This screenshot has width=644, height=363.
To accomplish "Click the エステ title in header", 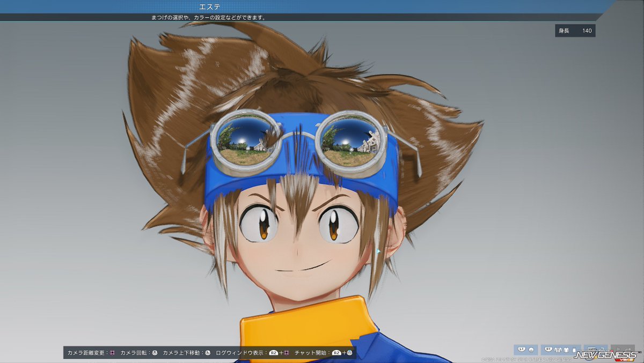I will coord(209,6).
